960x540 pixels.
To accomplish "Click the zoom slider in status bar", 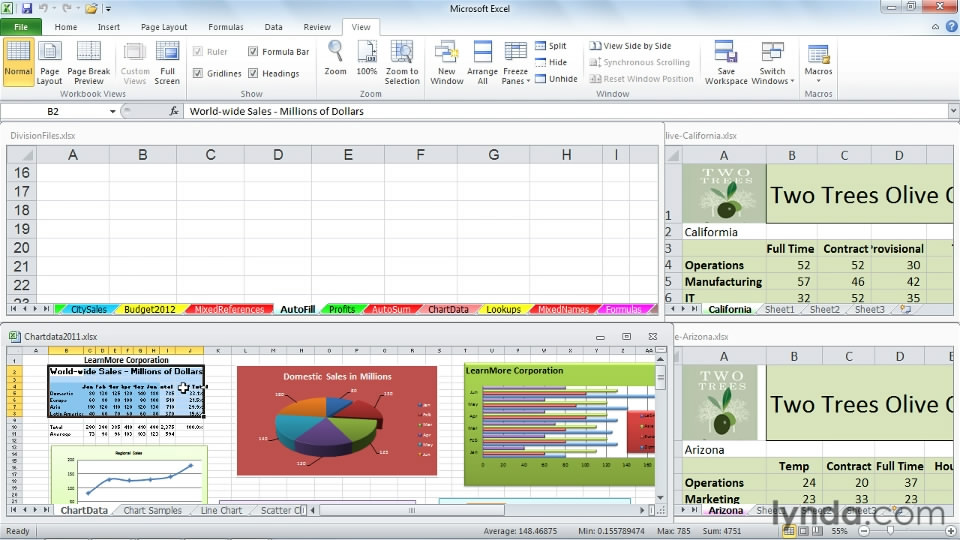I will (x=890, y=531).
